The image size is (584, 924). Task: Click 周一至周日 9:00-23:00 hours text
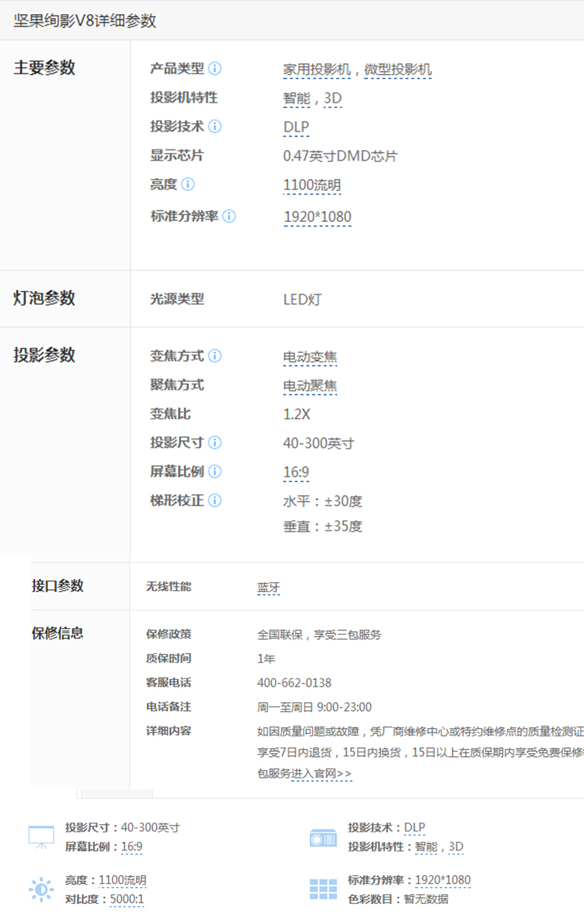click(314, 707)
